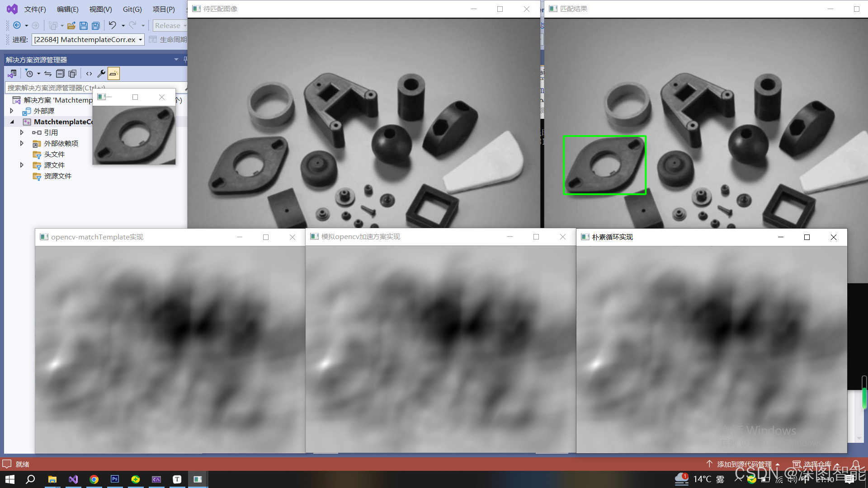Expand the 外部依赖项 tree node
868x488 pixels.
(22, 143)
